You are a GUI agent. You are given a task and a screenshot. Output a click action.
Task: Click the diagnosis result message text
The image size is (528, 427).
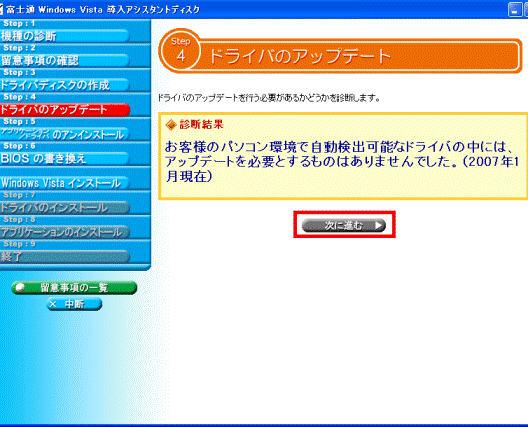click(x=342, y=162)
